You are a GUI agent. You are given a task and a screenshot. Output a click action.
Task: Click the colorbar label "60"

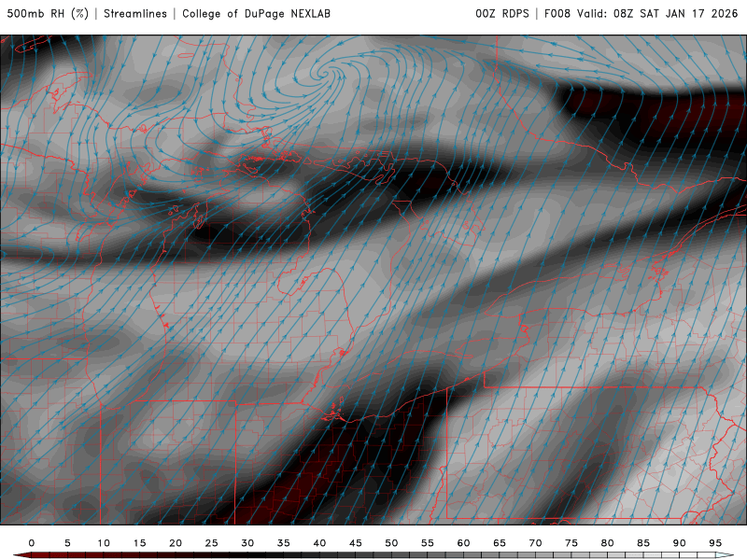coord(463,543)
